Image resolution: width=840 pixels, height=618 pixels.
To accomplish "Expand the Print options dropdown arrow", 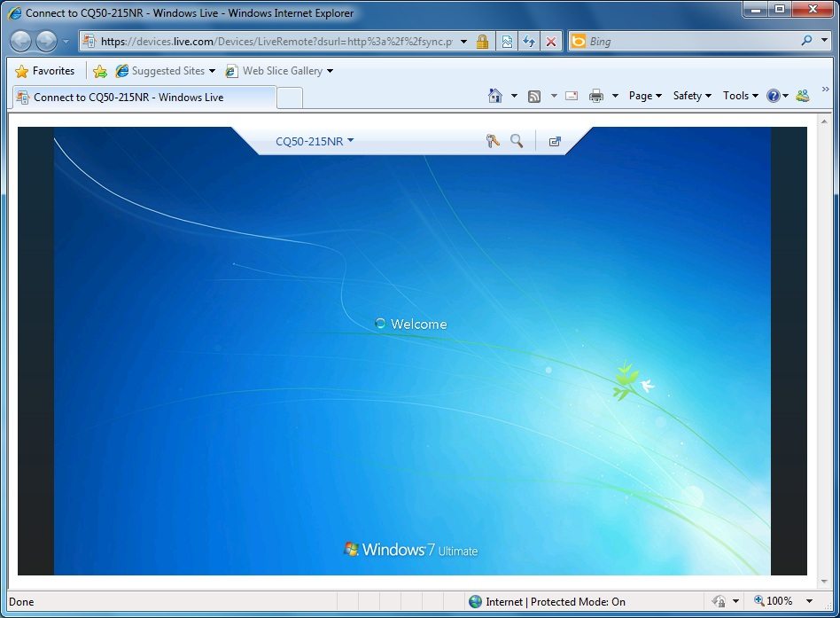I will click(x=615, y=96).
